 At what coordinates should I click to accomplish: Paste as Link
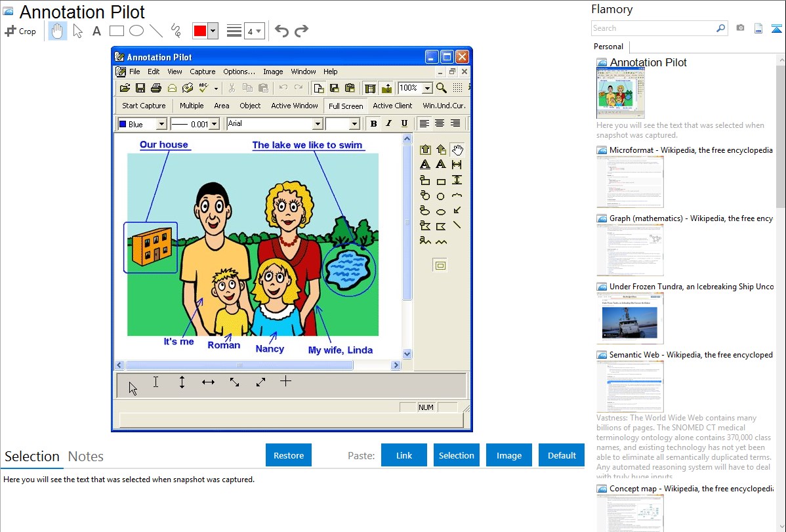pyautogui.click(x=404, y=455)
